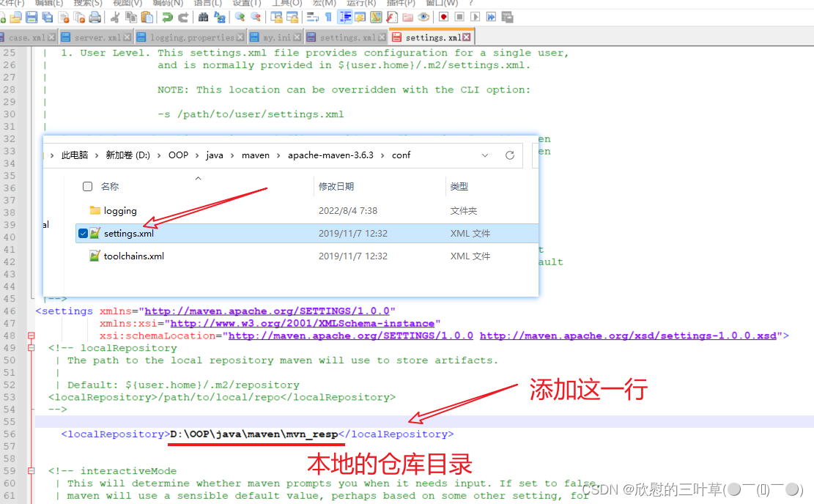Screen dimensions: 814x504
Task: Open the address bar history dropdown
Action: point(485,155)
